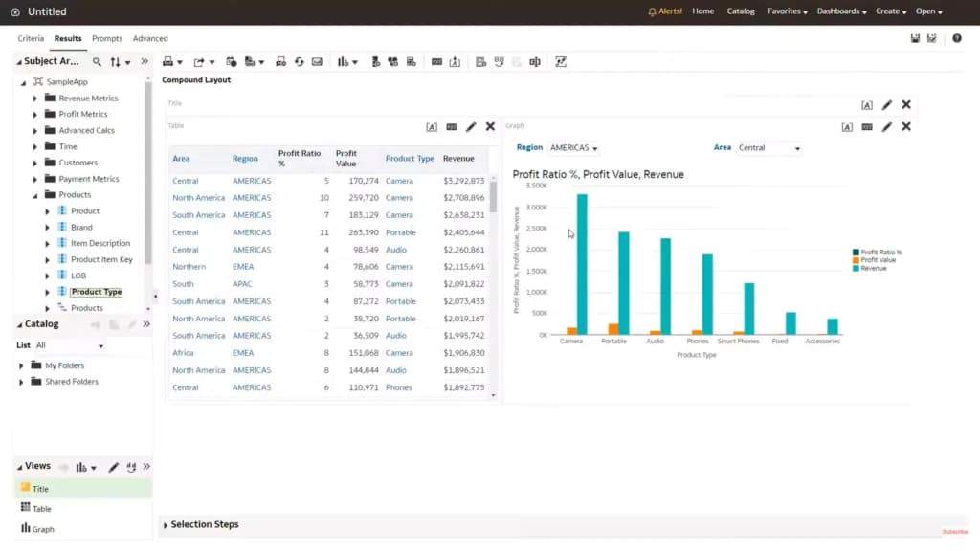
Task: Open the Dashboards menu
Action: point(841,11)
